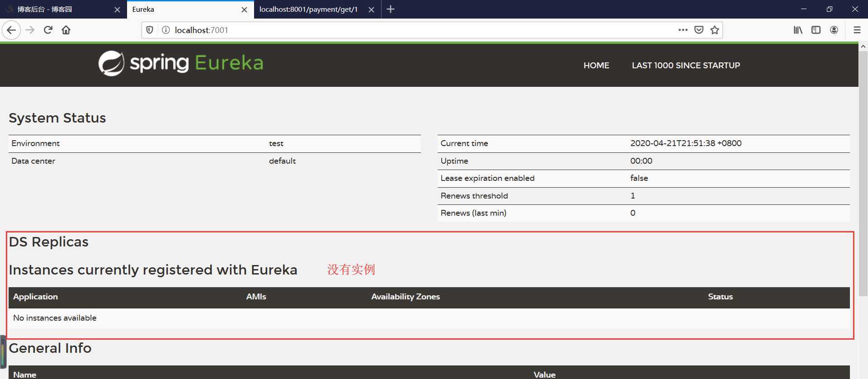Click the Renews (last min) value 0
This screenshot has width=868, height=379.
[632, 213]
